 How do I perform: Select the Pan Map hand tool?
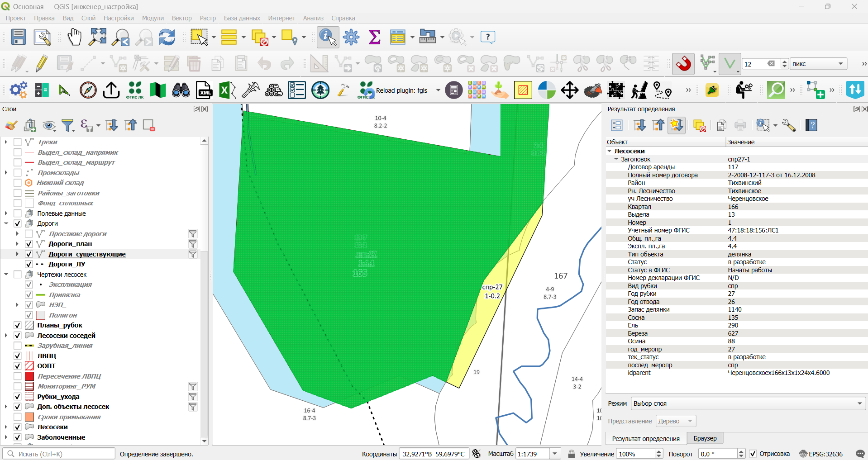(74, 37)
